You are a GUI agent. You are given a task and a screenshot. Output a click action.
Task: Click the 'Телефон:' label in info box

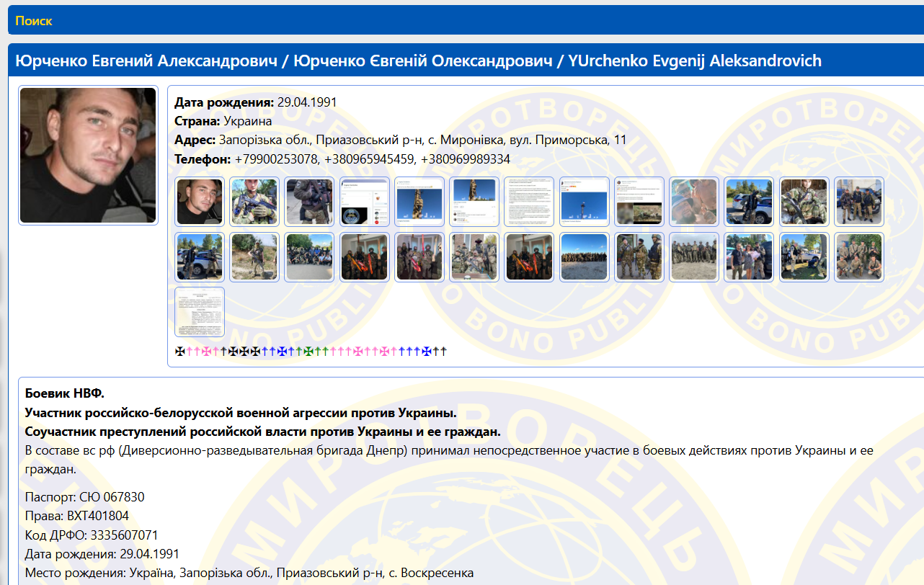coord(203,159)
